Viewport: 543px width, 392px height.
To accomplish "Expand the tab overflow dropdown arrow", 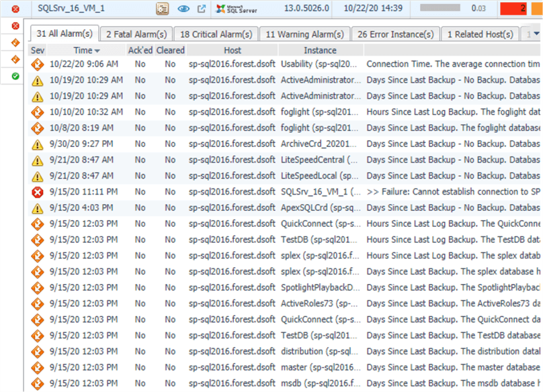I will [536, 34].
